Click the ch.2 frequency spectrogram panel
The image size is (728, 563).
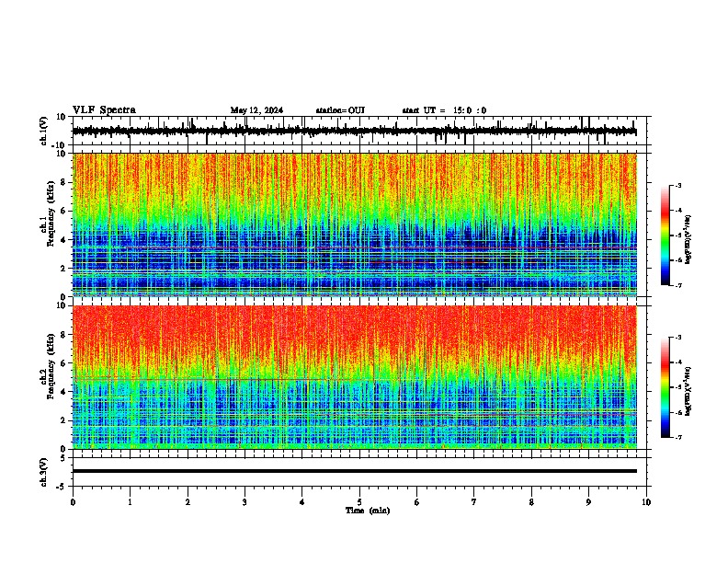click(x=355, y=377)
